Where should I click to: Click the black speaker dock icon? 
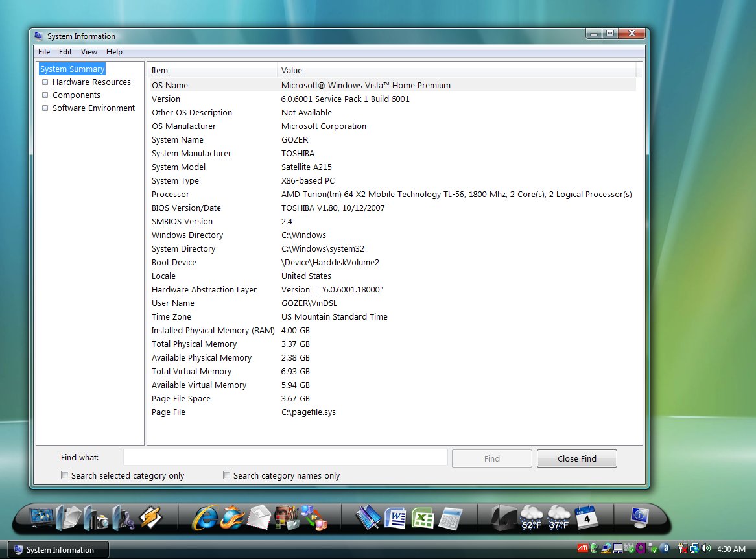[504, 518]
